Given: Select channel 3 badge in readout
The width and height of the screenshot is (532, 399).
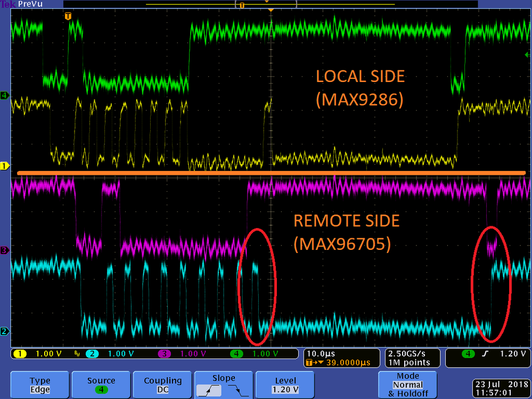Looking at the screenshot, I should point(164,354).
